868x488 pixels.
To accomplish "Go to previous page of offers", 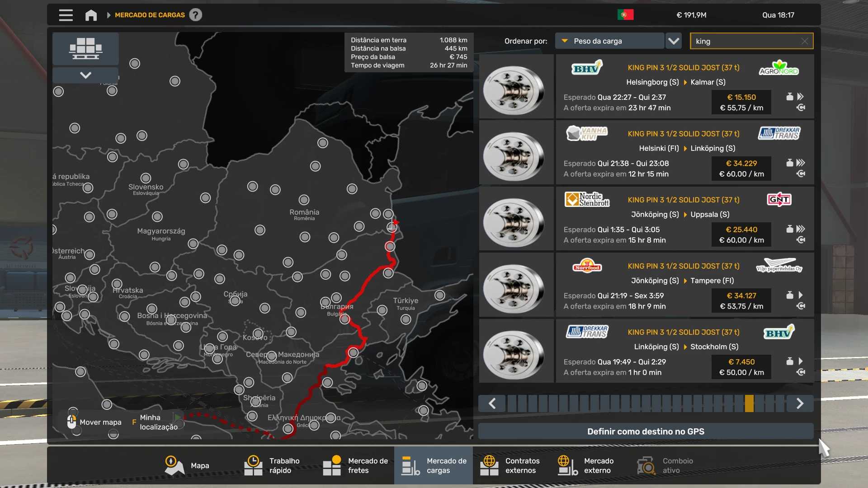I will [492, 404].
